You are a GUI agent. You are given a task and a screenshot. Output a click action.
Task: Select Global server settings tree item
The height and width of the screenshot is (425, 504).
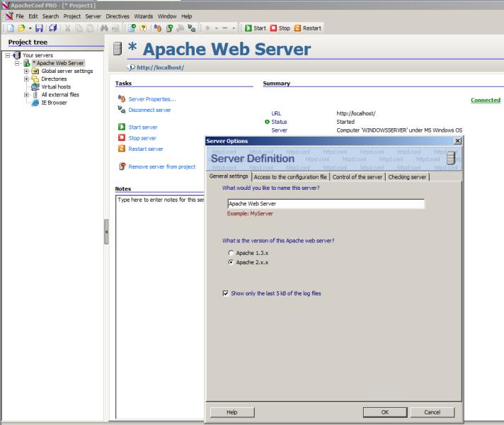(x=67, y=71)
